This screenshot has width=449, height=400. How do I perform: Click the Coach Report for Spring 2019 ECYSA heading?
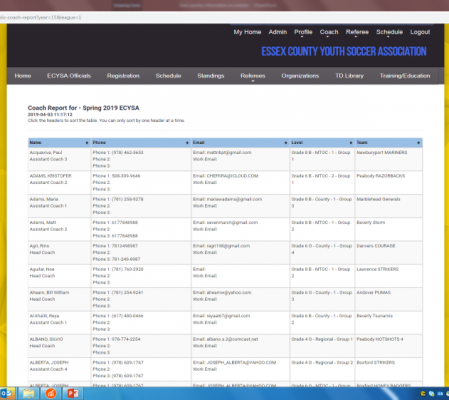coord(83,108)
